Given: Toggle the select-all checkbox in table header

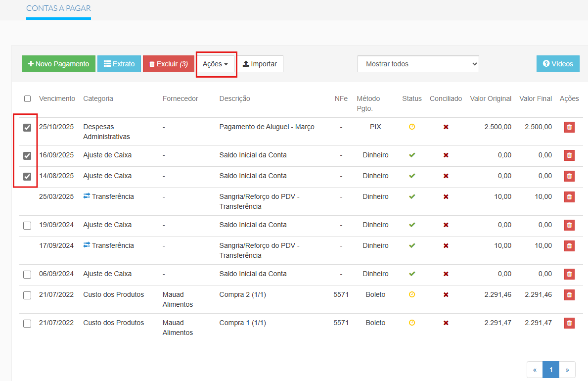Looking at the screenshot, I should [x=27, y=99].
